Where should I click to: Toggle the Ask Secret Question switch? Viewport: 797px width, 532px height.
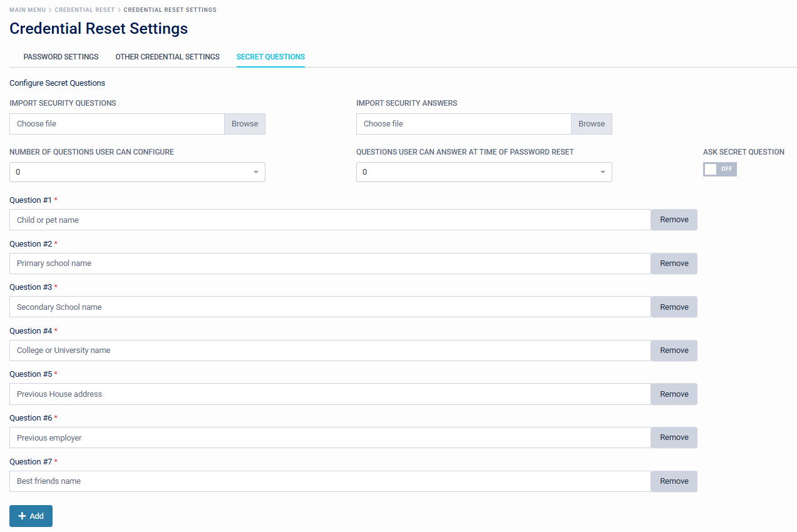pos(719,170)
